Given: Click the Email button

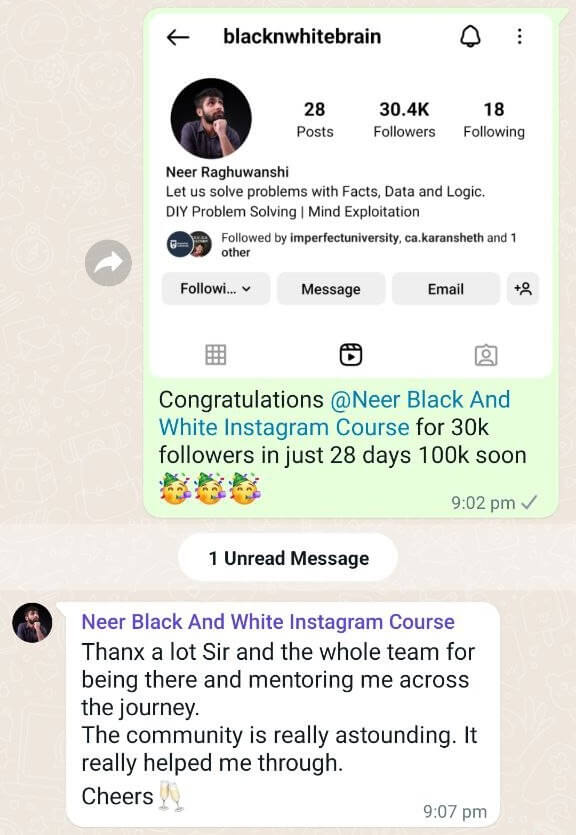Looking at the screenshot, I should 446,289.
